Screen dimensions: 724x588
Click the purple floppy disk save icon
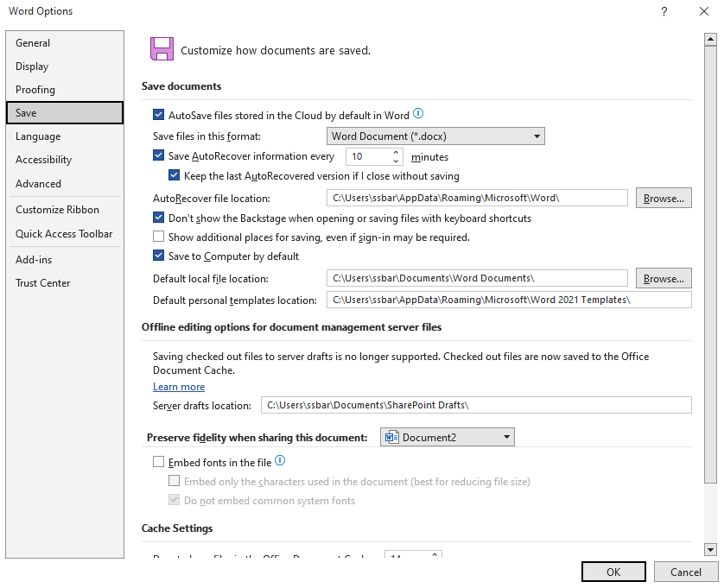(162, 49)
